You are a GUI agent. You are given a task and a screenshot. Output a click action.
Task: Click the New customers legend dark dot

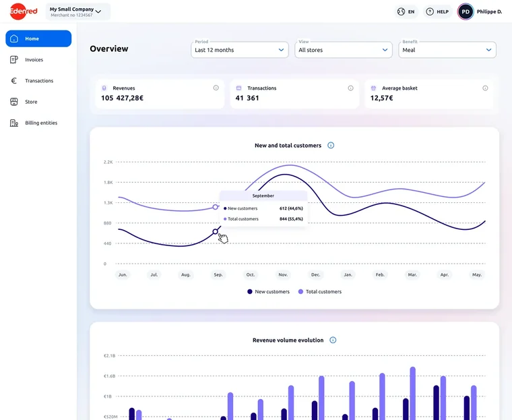250,291
